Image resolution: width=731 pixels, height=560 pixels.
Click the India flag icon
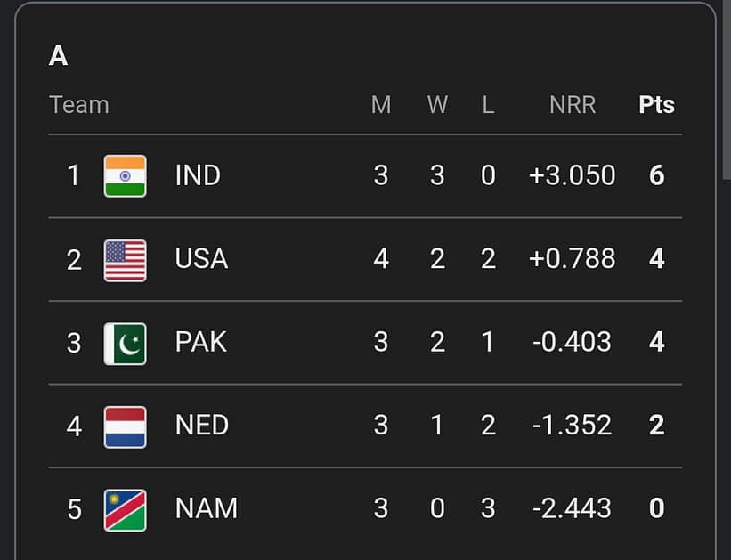point(125,175)
